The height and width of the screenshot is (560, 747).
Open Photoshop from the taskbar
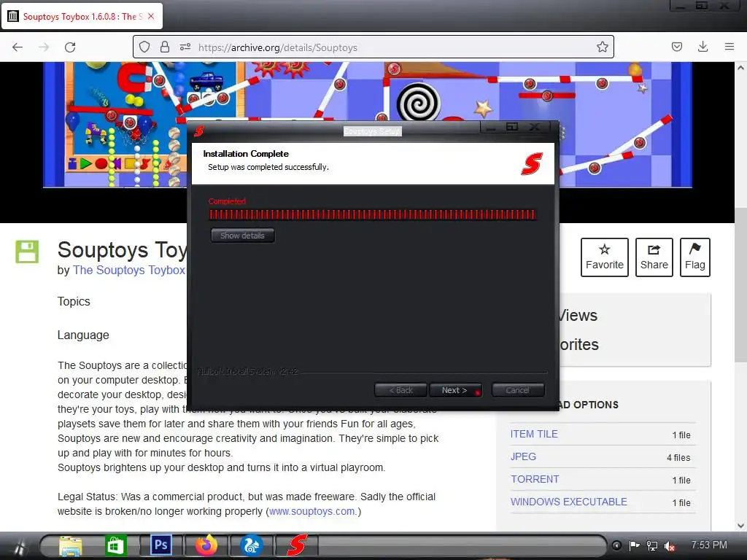(x=160, y=545)
